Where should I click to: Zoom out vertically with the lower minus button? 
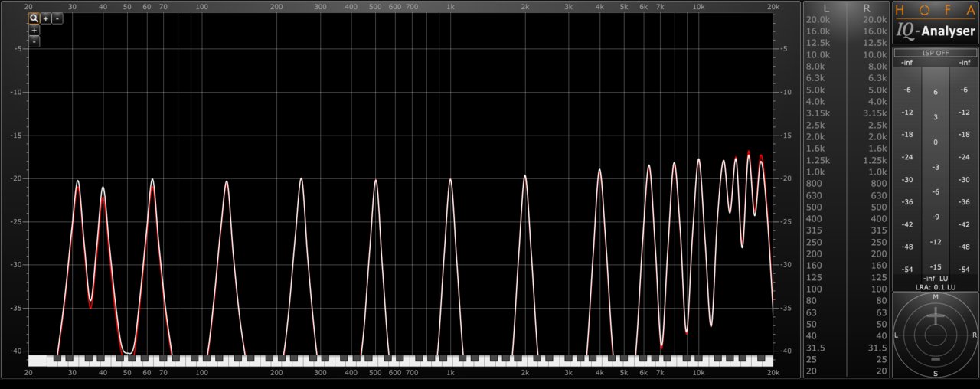34,41
